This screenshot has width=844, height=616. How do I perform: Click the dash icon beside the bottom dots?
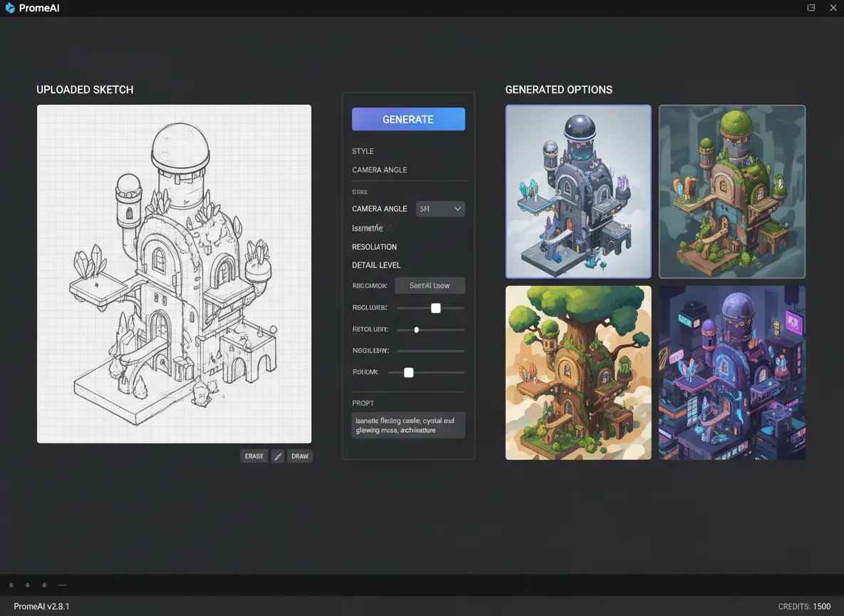(x=63, y=585)
